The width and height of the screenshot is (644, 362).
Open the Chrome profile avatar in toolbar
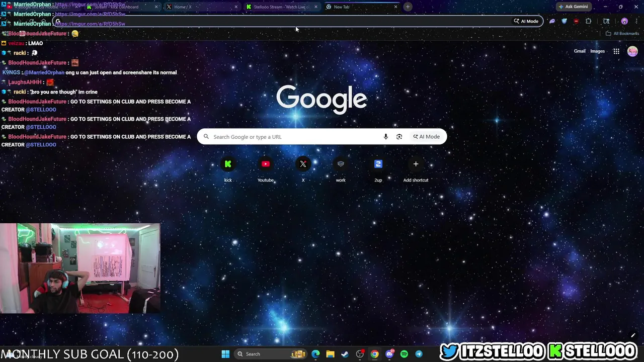coord(624,21)
